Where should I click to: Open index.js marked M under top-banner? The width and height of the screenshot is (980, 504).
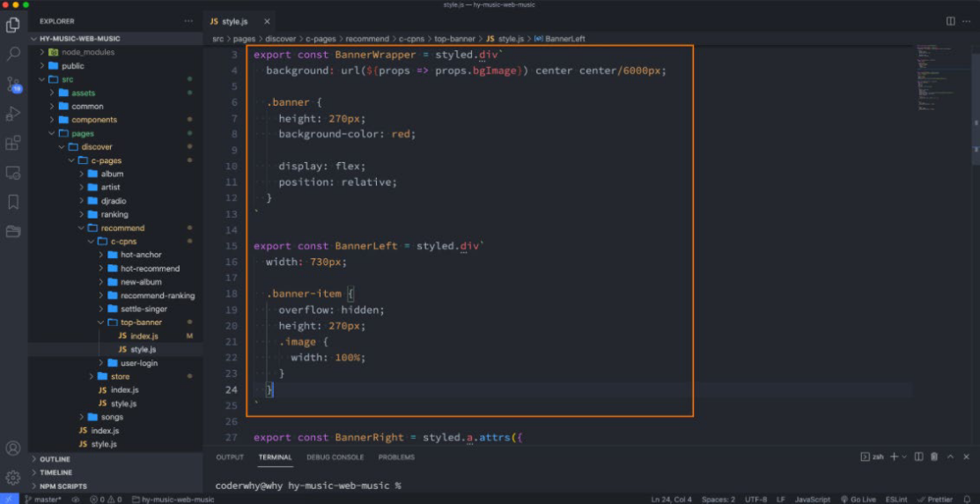(115, 336)
